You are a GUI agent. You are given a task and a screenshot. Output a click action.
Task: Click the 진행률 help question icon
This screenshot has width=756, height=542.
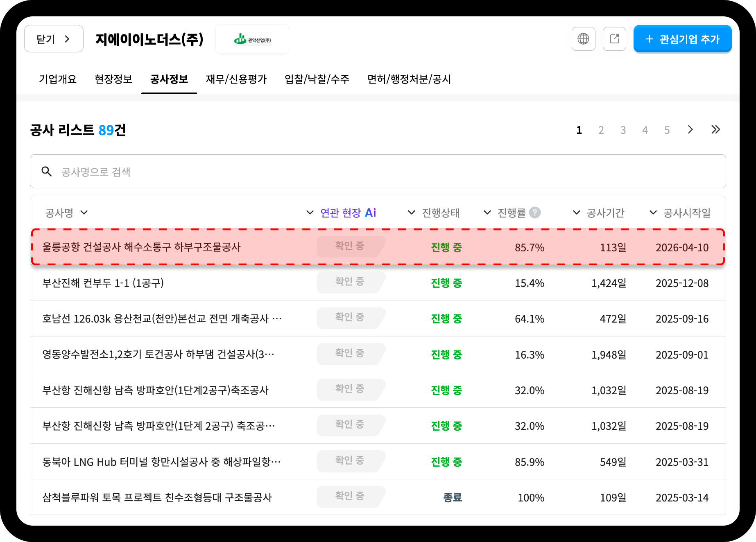pyautogui.click(x=535, y=212)
